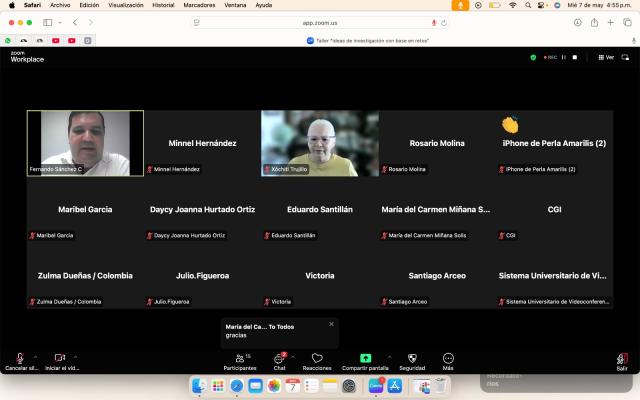Unmute microphone with Cancelar silencio button
The image size is (640, 400).
[x=20, y=358]
